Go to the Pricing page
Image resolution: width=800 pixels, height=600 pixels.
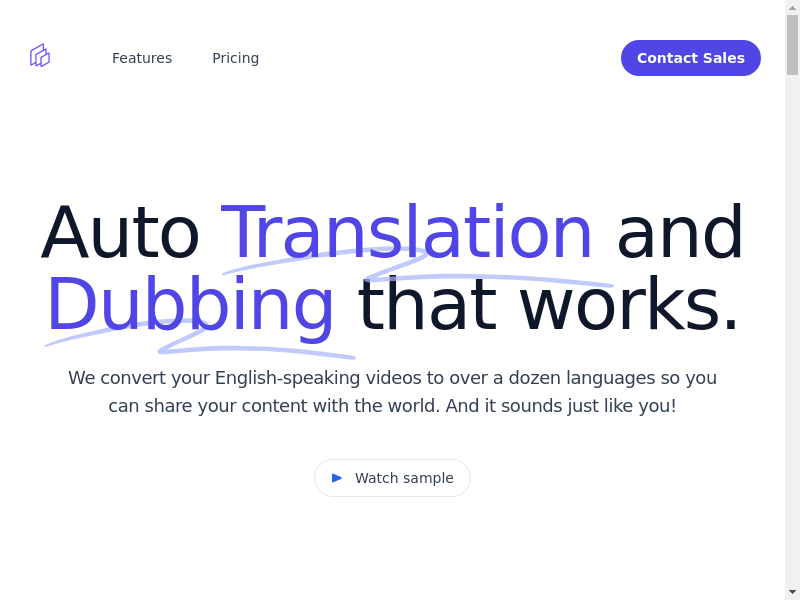235,58
